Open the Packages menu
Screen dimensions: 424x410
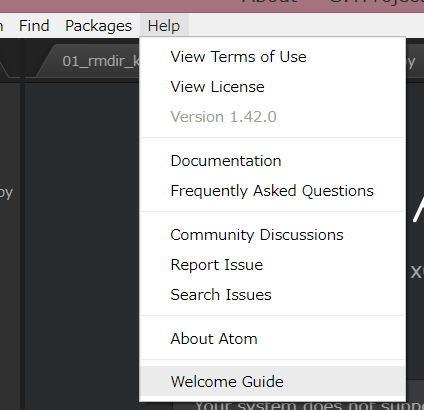[x=98, y=26]
